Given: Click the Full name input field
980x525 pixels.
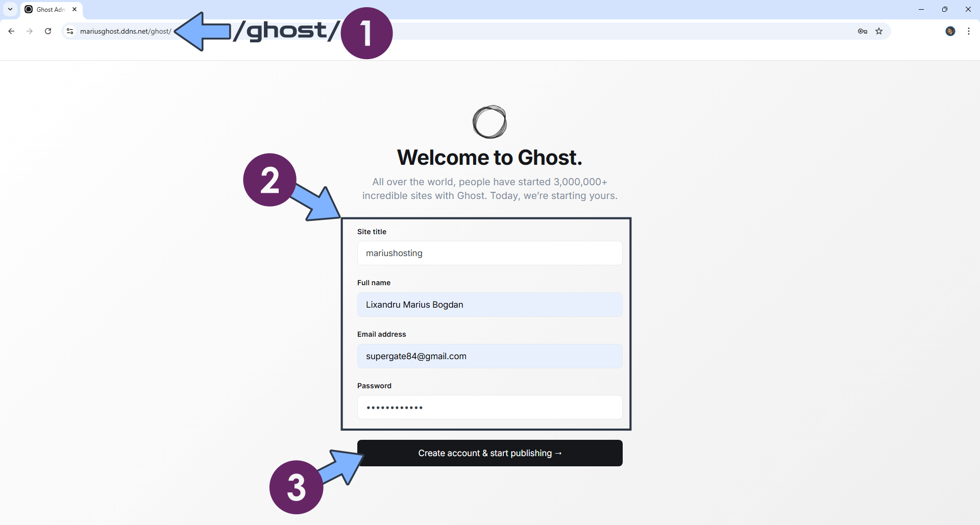Looking at the screenshot, I should pyautogui.click(x=489, y=305).
